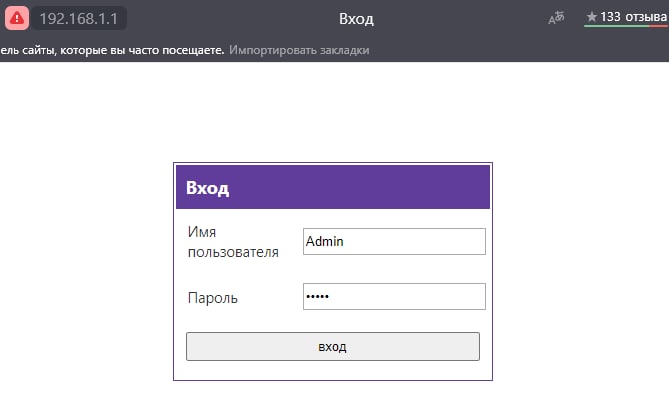Screen dimensions: 669x409
Task: Click the "Импортировать закладки" link
Action: 299,50
